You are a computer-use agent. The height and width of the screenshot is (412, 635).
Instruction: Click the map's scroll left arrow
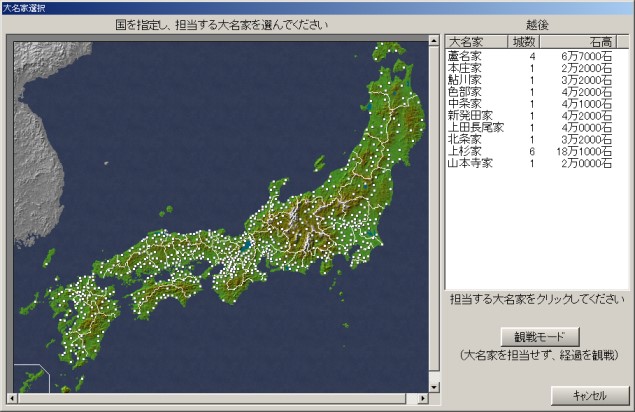pos(12,398)
